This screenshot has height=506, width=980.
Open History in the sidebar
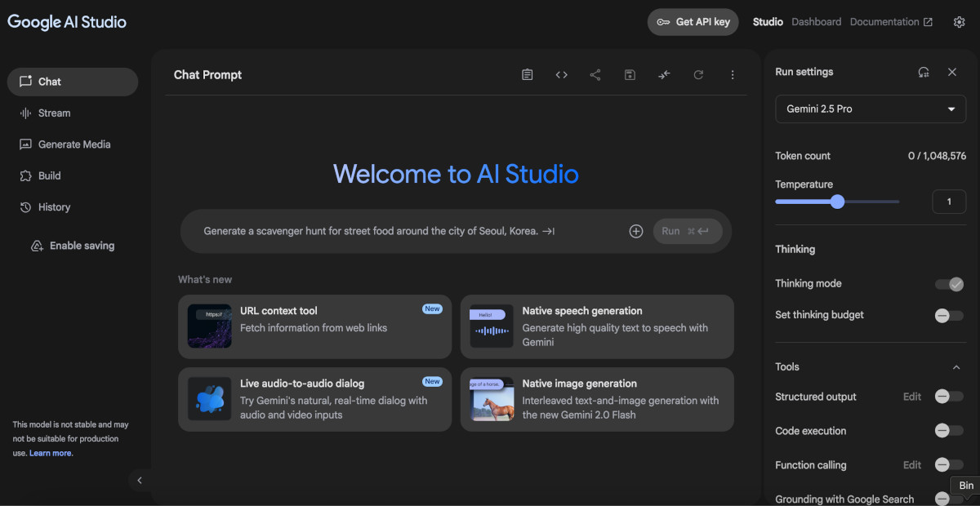73,207
